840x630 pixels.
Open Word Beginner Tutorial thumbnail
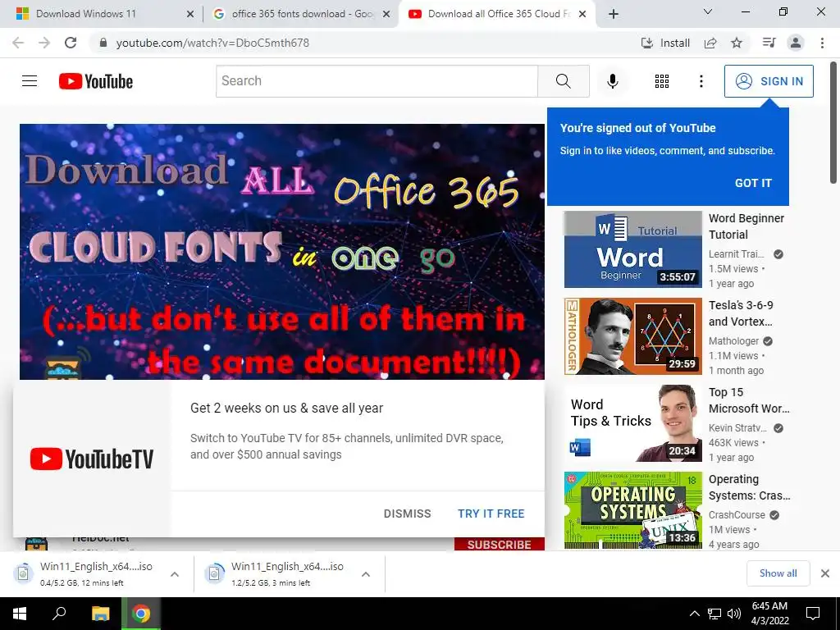pos(632,249)
